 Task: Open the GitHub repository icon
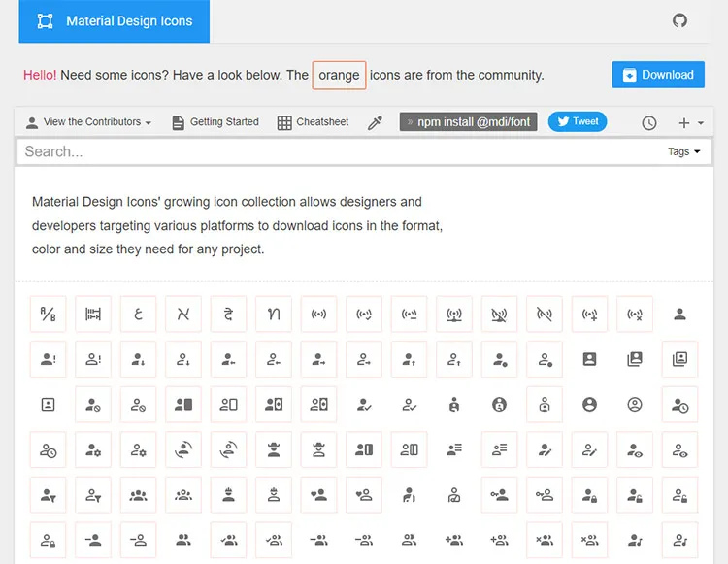pyautogui.click(x=679, y=20)
